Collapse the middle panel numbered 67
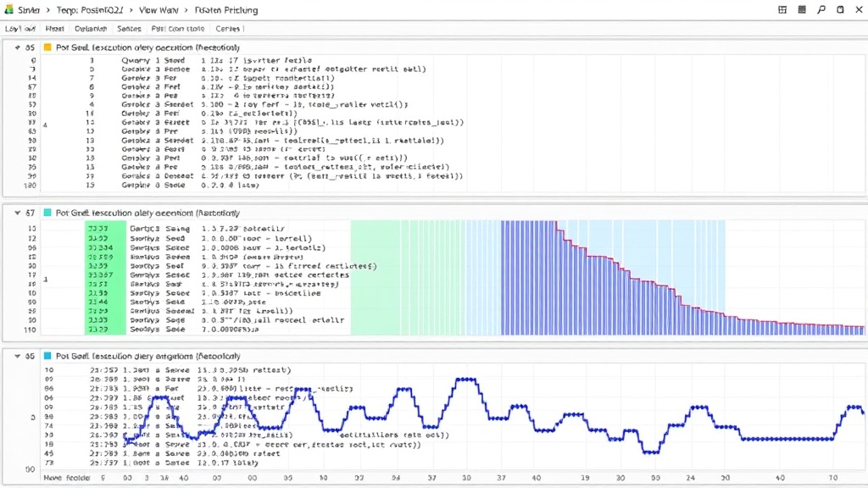Image resolution: width=868 pixels, height=488 pixels. [17, 213]
